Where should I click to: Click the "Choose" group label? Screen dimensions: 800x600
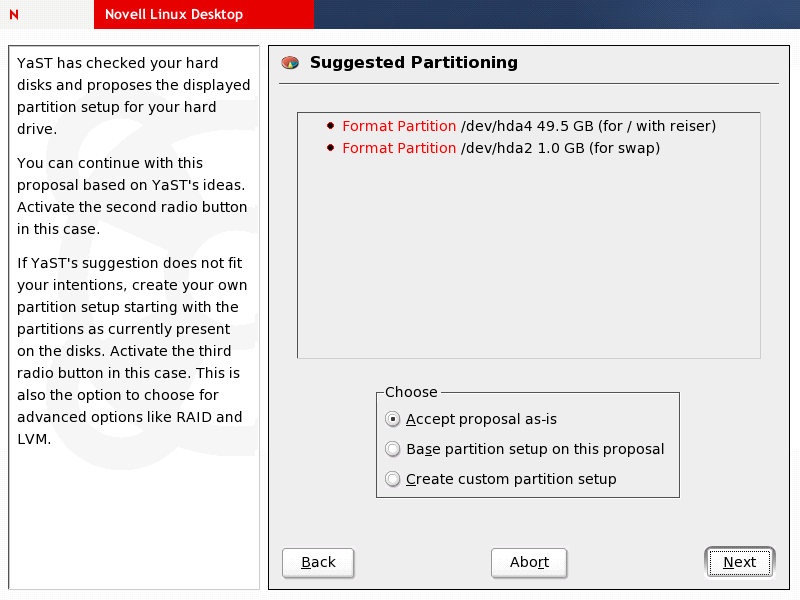(411, 392)
